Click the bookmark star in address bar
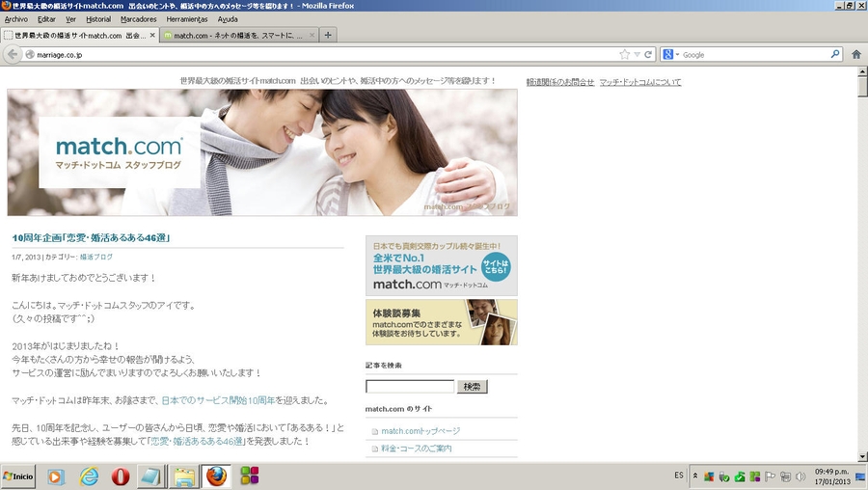Image resolution: width=868 pixels, height=490 pixels. point(625,55)
